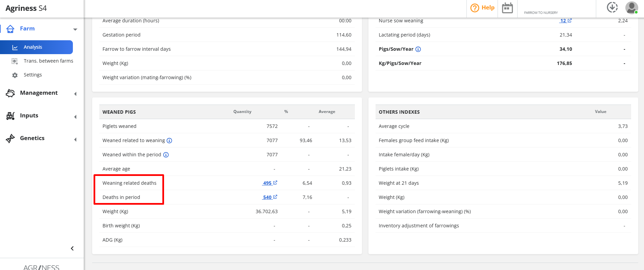The height and width of the screenshot is (270, 644).
Task: Open the Genetics menu label
Action: (x=32, y=138)
